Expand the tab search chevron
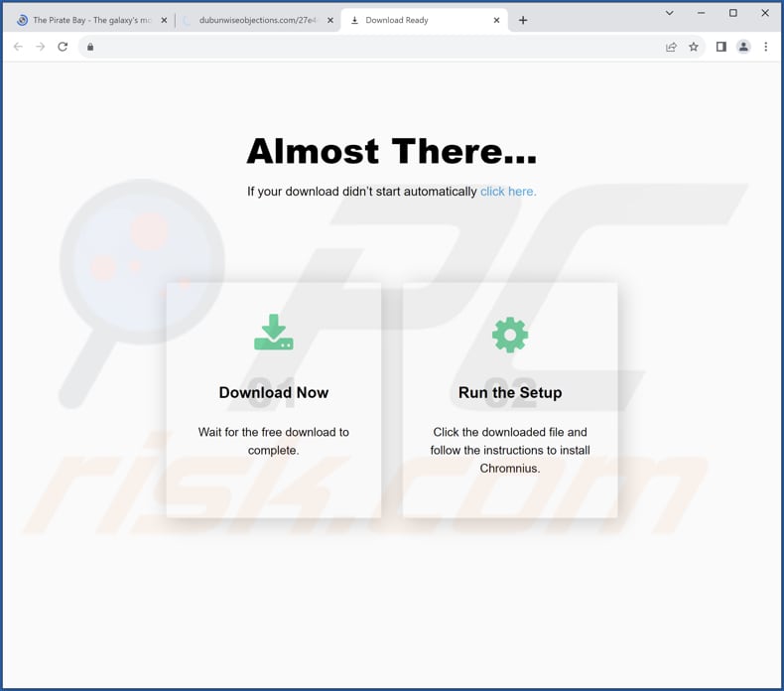 pyautogui.click(x=670, y=13)
